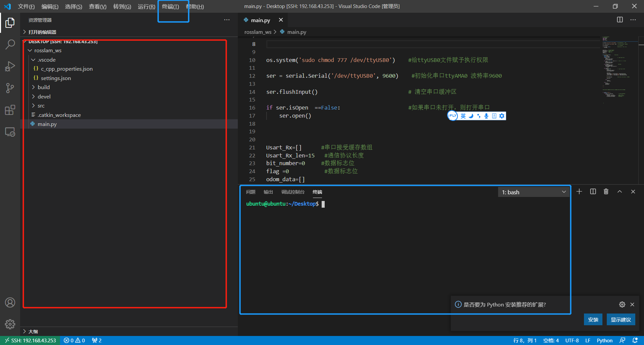Screen dimensions: 644x345
Task: Collapse the rosslam_ws folder
Action: [129, 50]
